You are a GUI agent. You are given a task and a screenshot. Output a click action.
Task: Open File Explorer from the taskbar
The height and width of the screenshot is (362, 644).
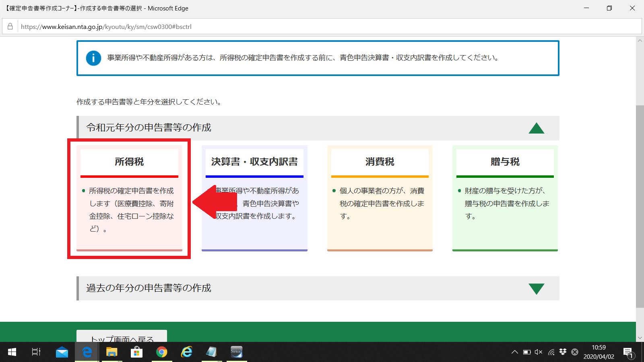click(x=111, y=352)
